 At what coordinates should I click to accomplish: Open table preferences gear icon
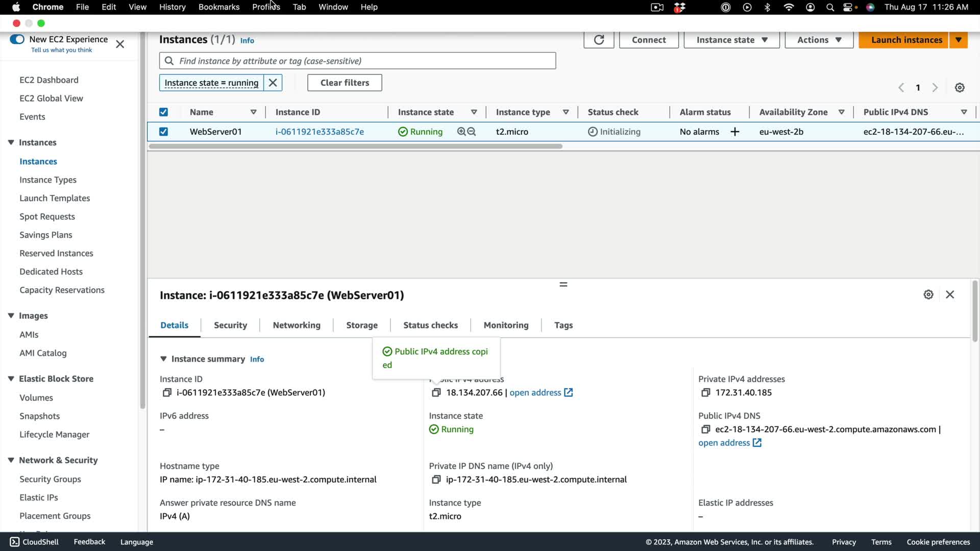tap(960, 88)
